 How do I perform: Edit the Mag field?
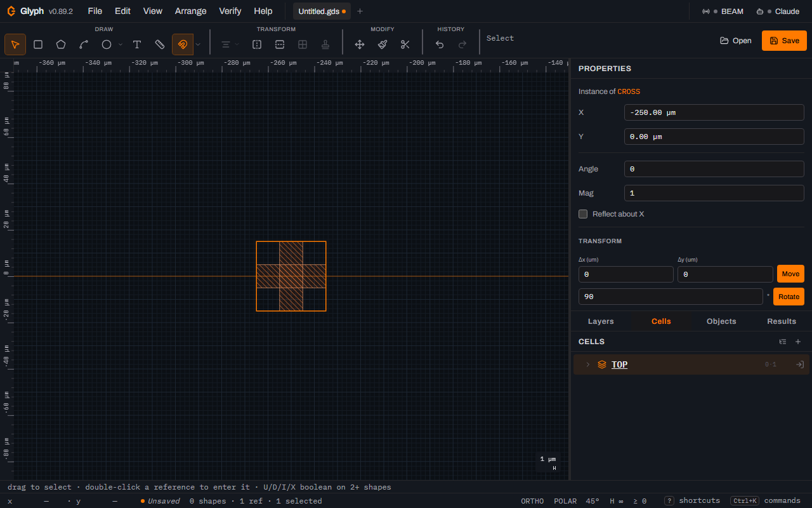pos(714,193)
